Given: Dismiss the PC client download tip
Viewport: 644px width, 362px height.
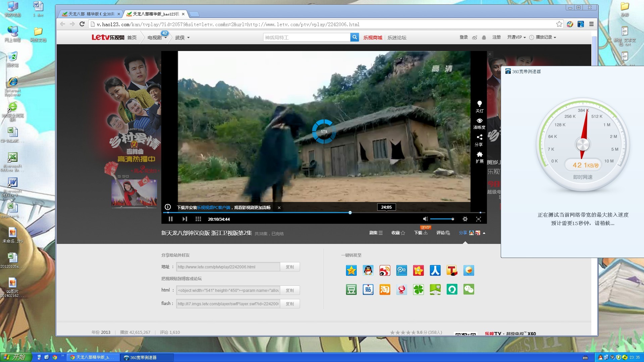Looking at the screenshot, I should (279, 208).
